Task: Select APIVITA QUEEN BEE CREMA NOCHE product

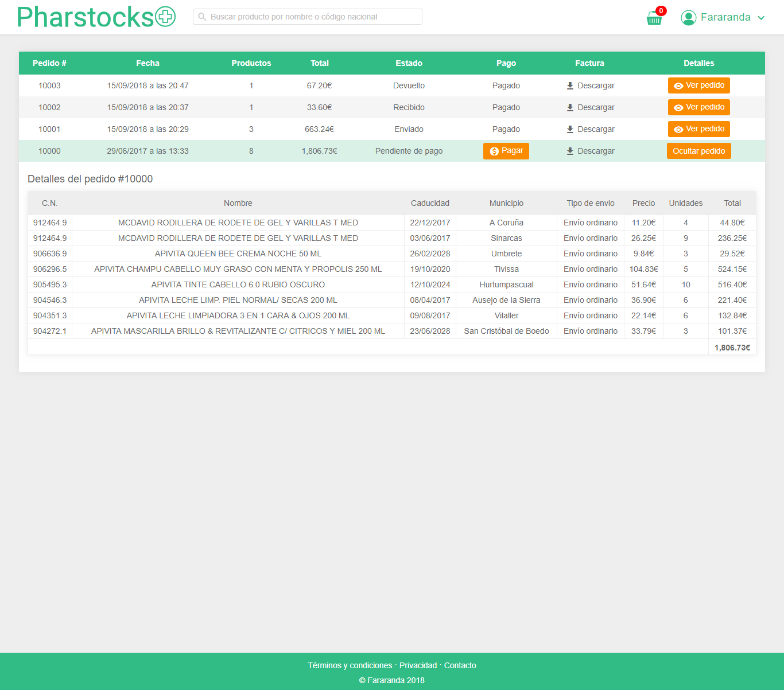Action: tap(238, 254)
